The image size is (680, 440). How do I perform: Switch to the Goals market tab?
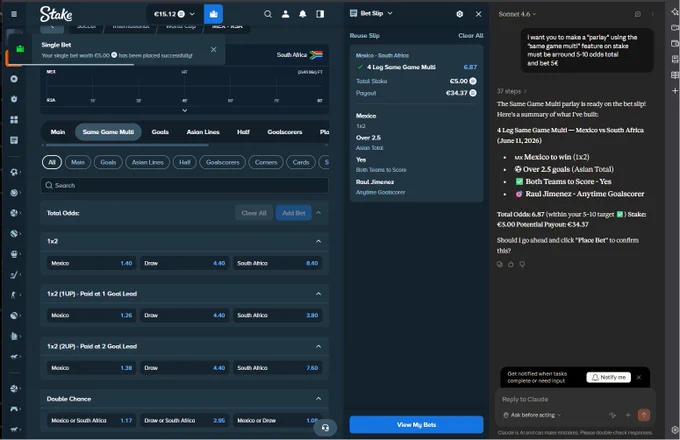pos(160,132)
